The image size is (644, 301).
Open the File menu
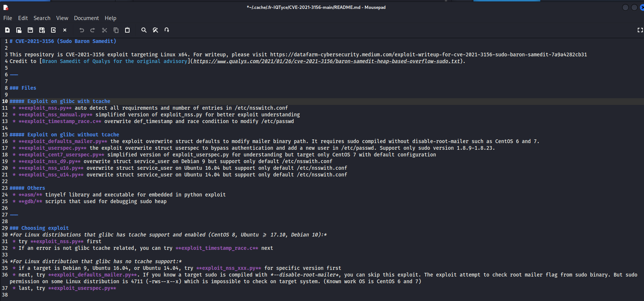[8, 18]
